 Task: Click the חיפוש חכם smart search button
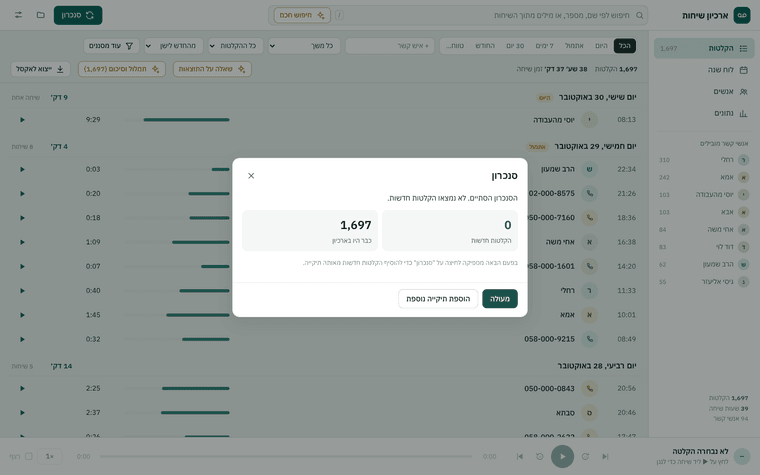pos(302,15)
